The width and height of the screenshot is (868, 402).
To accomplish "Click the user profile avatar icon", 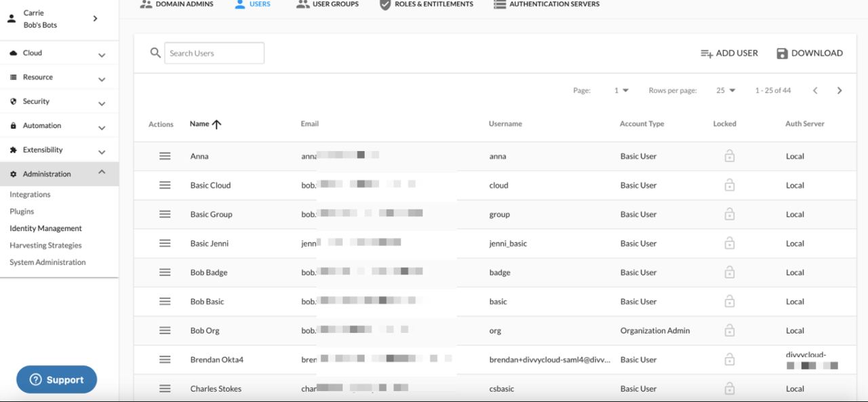I will point(12,19).
